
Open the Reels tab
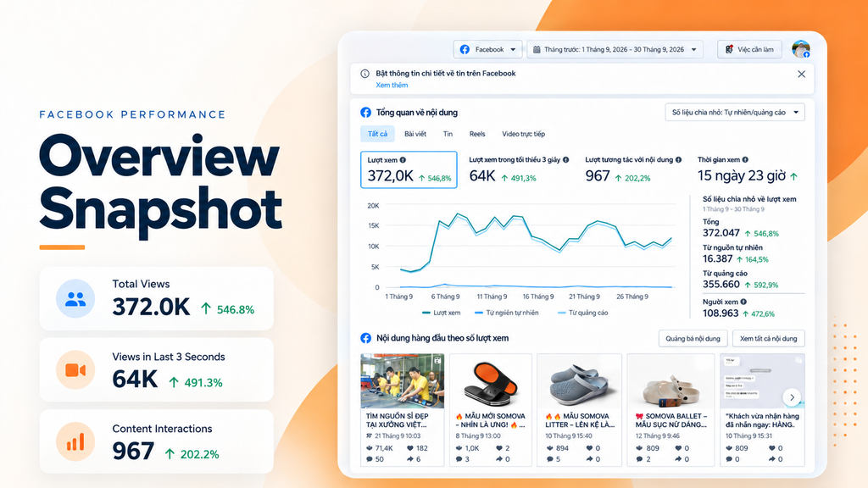point(477,134)
